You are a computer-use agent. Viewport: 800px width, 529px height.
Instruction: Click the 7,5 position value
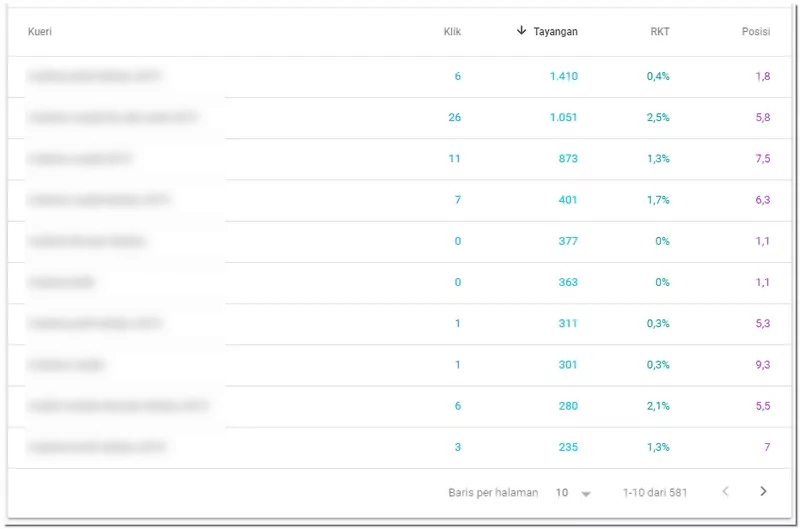click(x=763, y=159)
